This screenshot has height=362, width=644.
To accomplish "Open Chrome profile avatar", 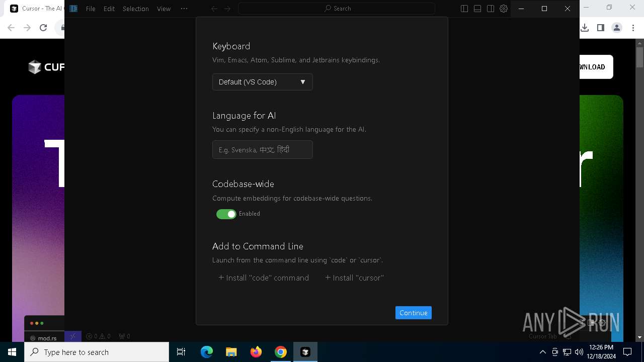I will (x=617, y=28).
